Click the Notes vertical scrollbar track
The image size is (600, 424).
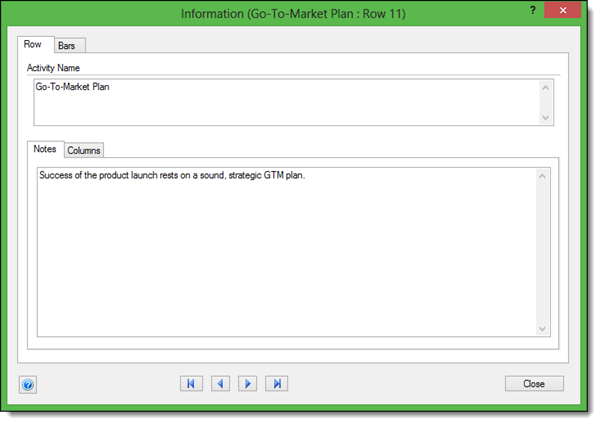click(x=542, y=252)
